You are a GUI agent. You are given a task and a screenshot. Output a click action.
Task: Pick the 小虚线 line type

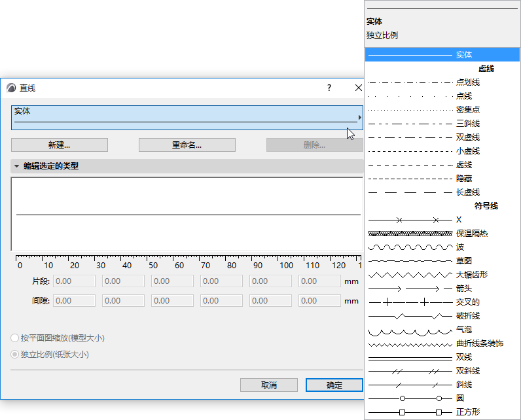click(442, 151)
